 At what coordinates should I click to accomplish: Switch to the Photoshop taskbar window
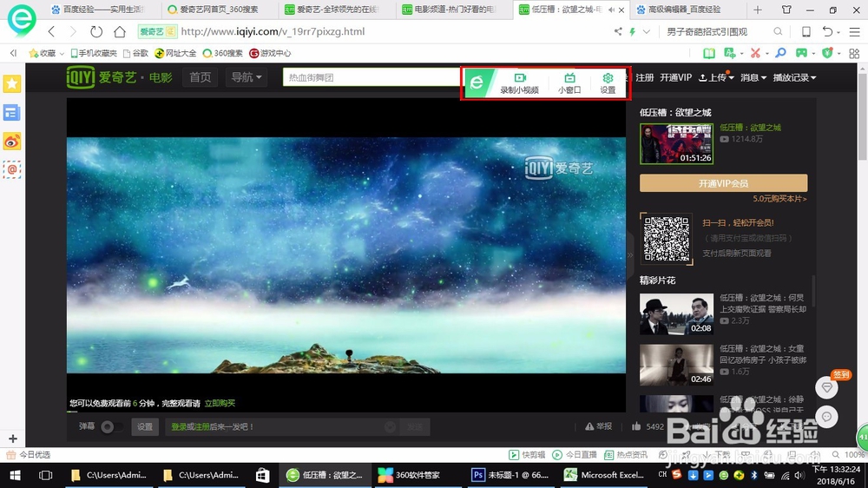click(510, 475)
